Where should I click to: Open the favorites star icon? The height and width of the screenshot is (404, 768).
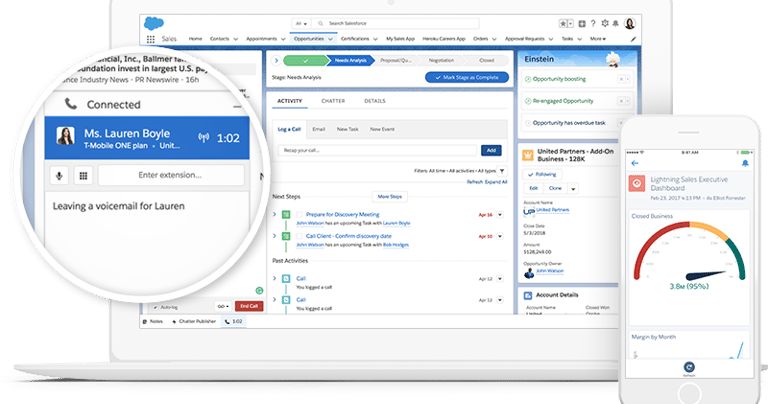pyautogui.click(x=563, y=24)
